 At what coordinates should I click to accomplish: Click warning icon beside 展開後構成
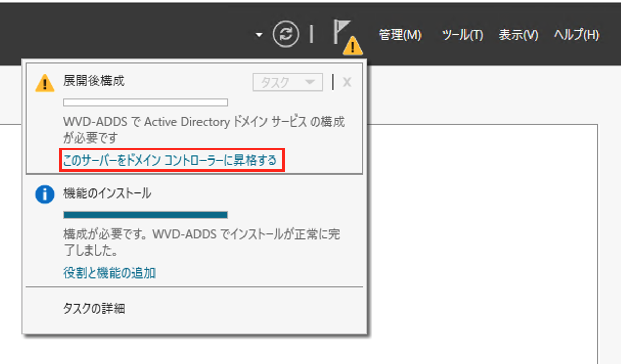(x=45, y=82)
